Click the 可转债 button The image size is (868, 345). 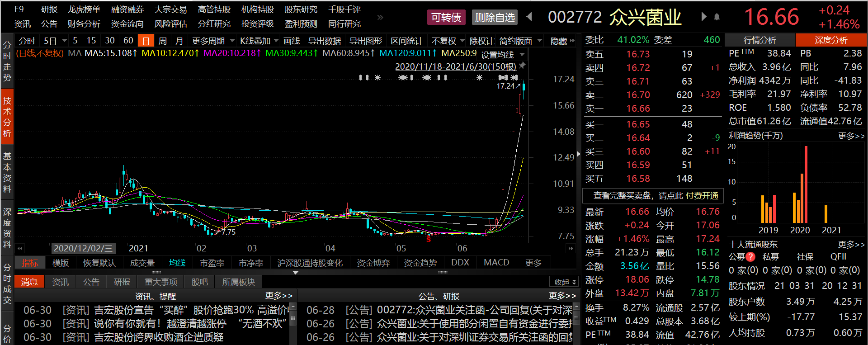446,17
